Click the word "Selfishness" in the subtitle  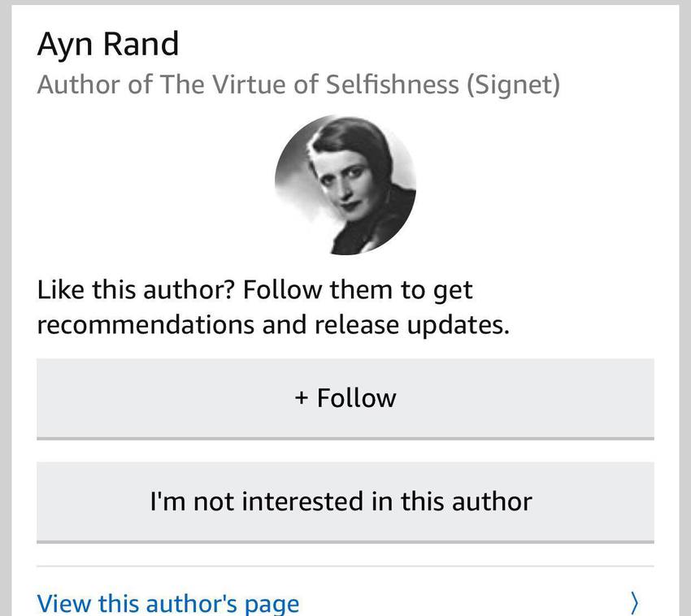click(391, 85)
